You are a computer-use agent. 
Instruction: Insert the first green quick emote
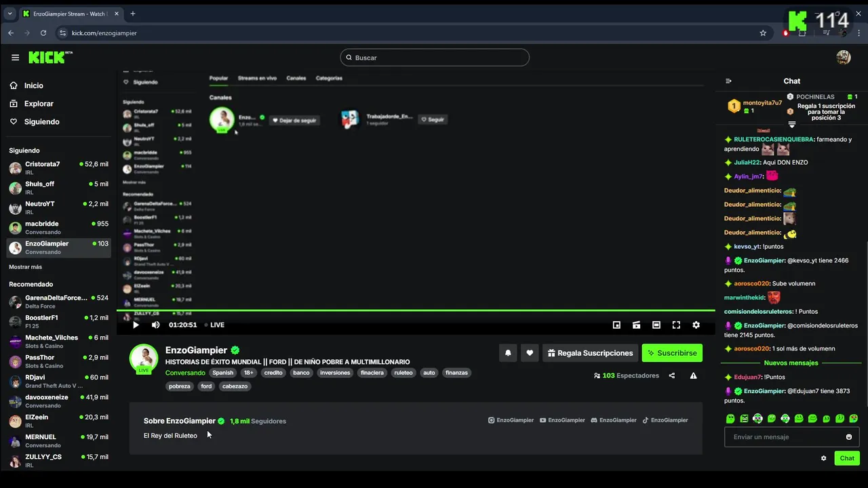(x=730, y=419)
